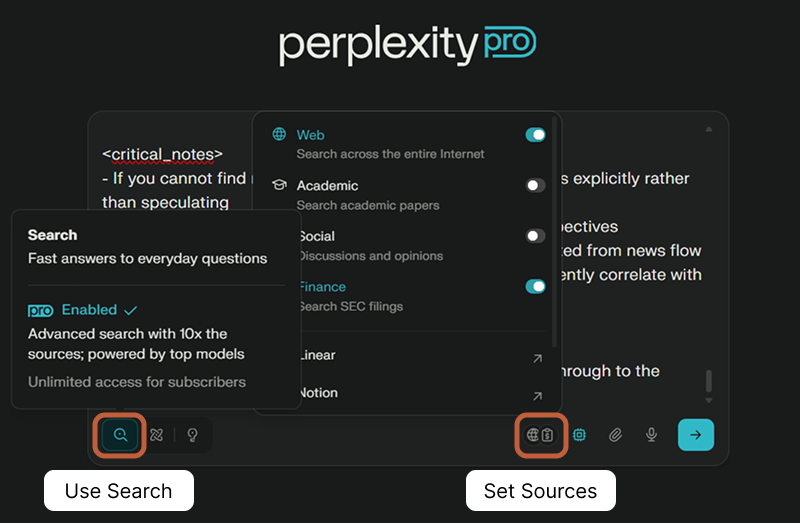Switch to the Research mode icon
The width and height of the screenshot is (800, 523).
pyautogui.click(x=156, y=435)
